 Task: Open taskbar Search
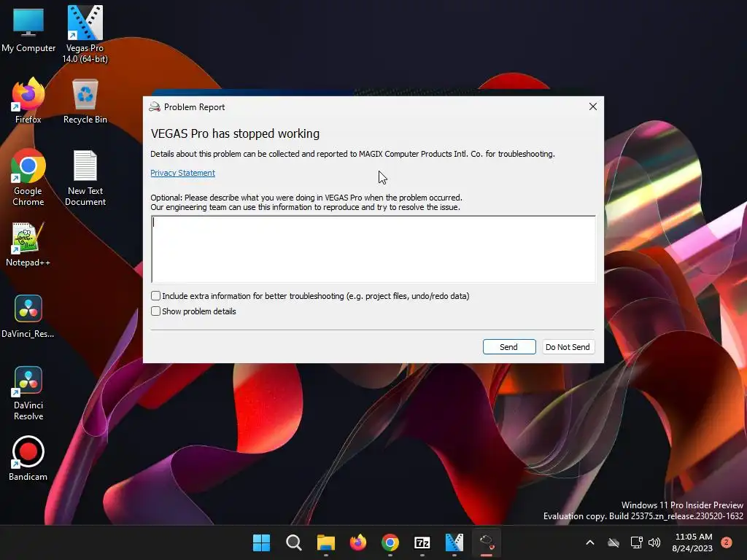293,542
